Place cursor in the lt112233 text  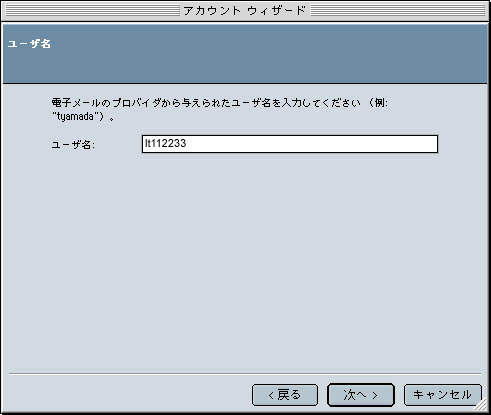pos(165,143)
